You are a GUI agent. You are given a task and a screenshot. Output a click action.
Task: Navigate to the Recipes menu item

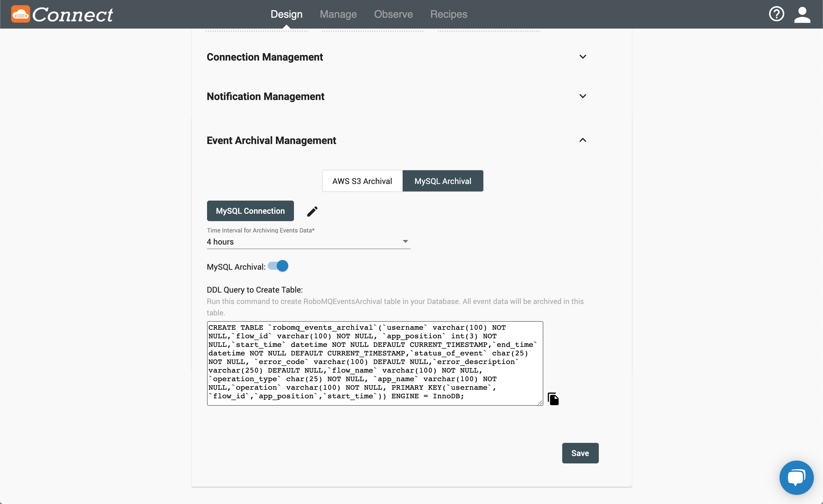[x=448, y=14]
